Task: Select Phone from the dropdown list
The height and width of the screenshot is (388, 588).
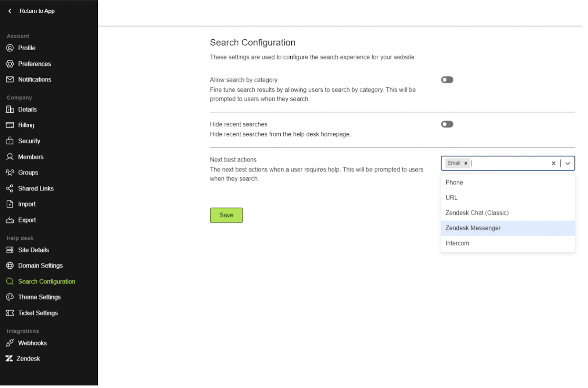Action: pos(509,183)
